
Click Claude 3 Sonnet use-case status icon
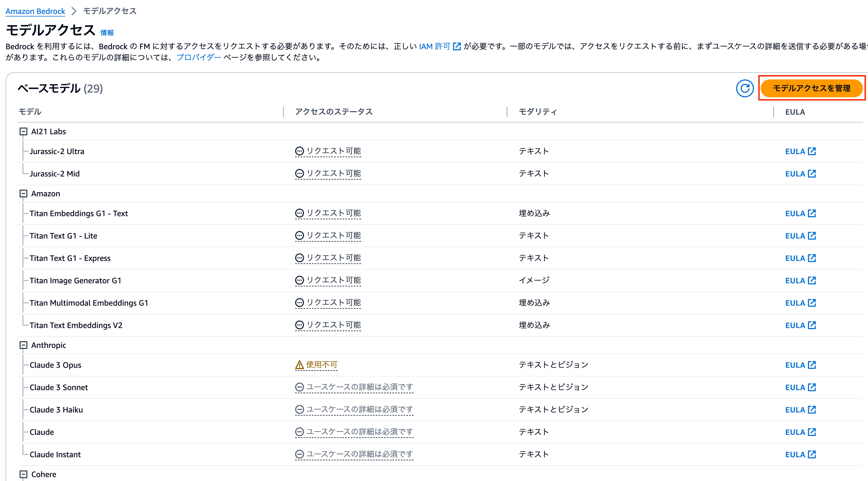[x=299, y=387]
